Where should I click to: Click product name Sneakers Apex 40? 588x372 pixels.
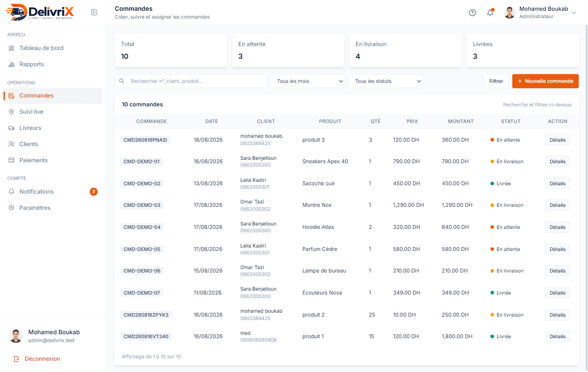tap(325, 161)
